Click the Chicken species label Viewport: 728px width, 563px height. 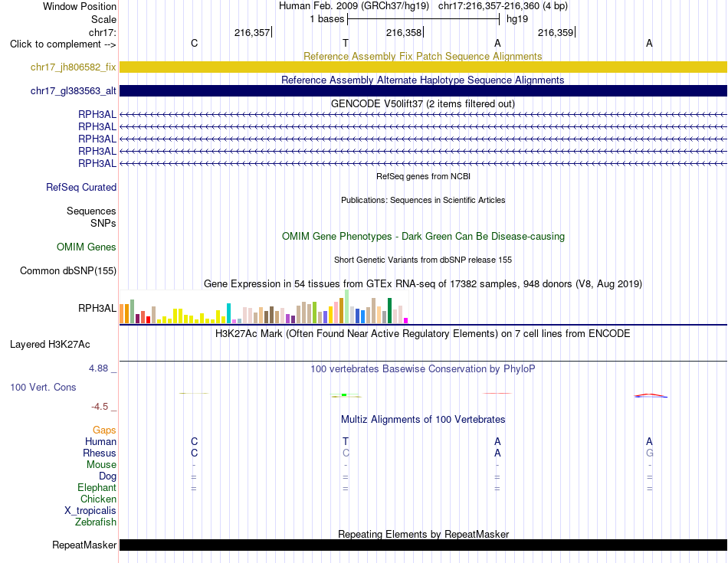point(98,499)
